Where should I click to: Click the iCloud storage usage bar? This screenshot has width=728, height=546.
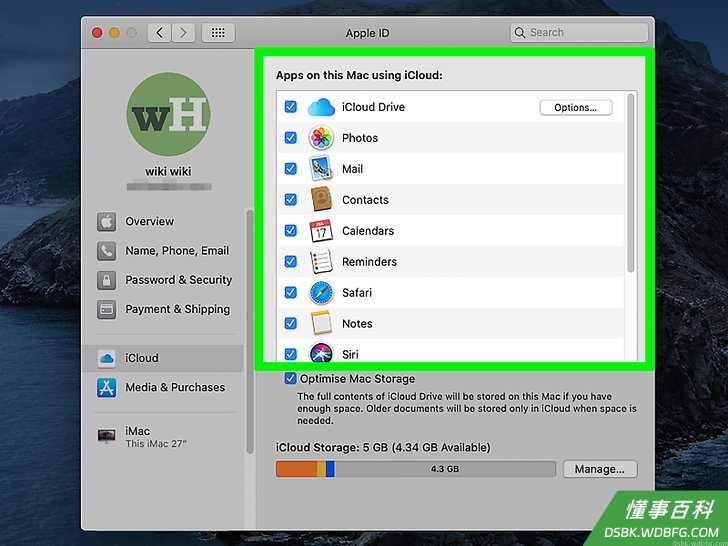pyautogui.click(x=416, y=469)
